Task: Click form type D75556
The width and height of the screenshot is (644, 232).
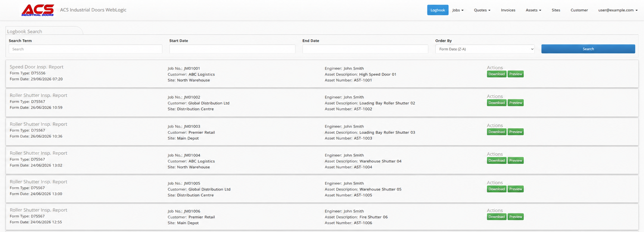Action: pos(38,73)
